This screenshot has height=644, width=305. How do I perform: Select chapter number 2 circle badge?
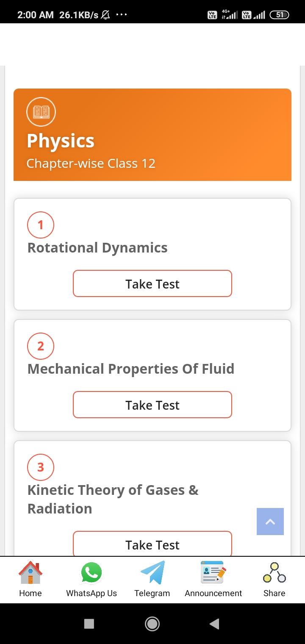41,346
